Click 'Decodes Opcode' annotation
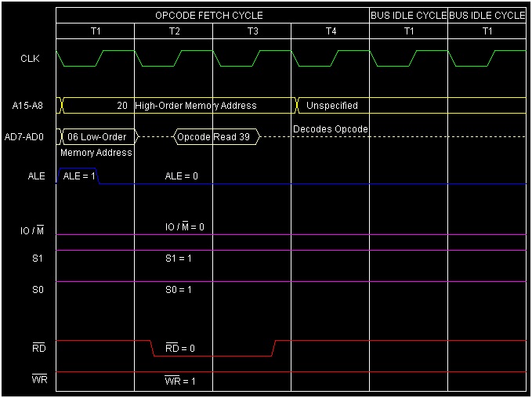The height and width of the screenshot is (398, 532). [331, 129]
